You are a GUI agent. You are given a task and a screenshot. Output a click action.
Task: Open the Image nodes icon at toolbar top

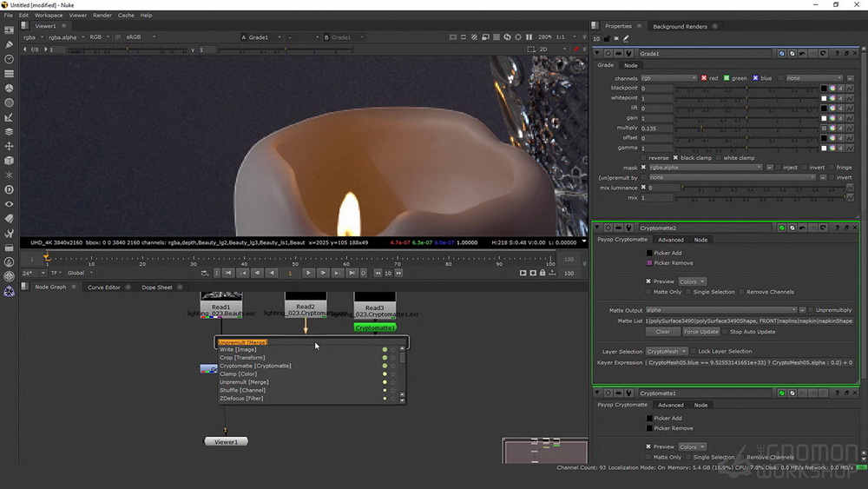(9, 30)
